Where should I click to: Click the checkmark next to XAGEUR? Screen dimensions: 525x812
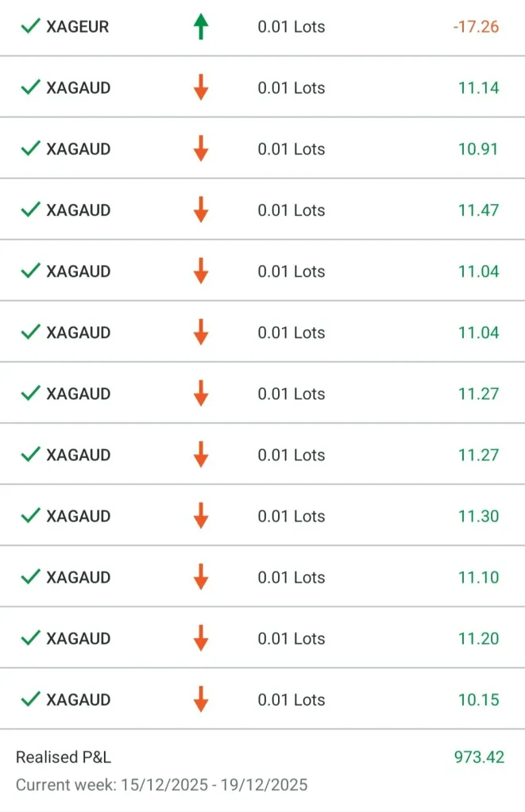[x=30, y=27]
